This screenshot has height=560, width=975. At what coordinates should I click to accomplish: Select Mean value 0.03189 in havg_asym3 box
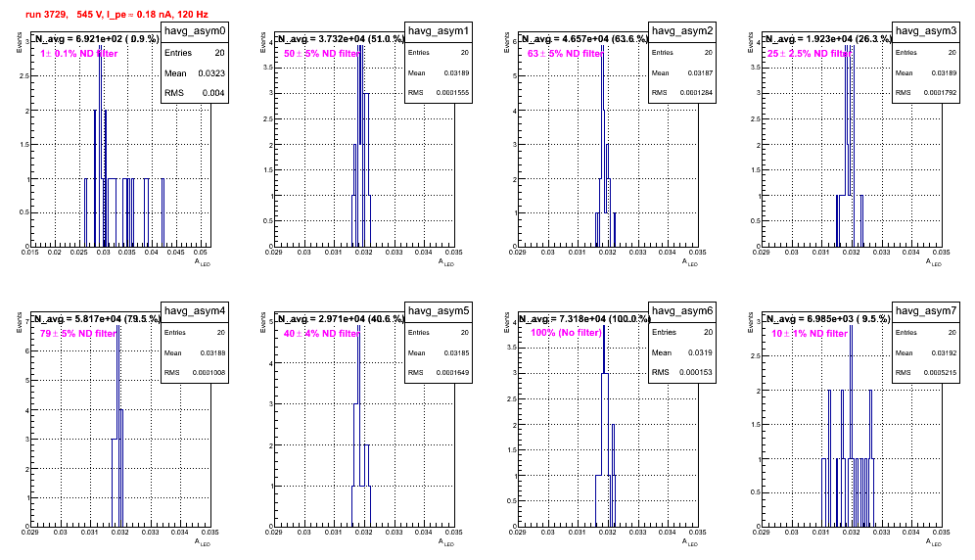(944, 73)
